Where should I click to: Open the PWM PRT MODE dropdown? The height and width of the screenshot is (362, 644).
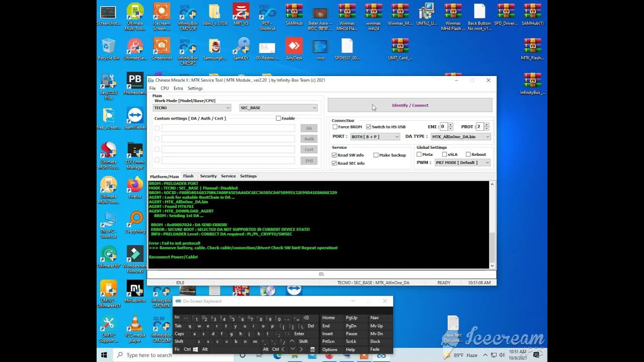462,162
